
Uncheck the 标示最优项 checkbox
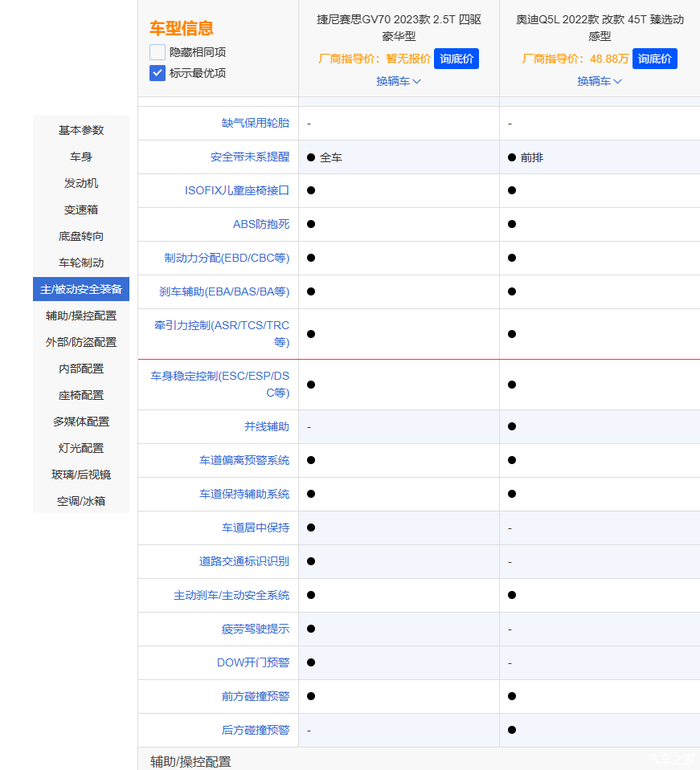click(x=158, y=73)
